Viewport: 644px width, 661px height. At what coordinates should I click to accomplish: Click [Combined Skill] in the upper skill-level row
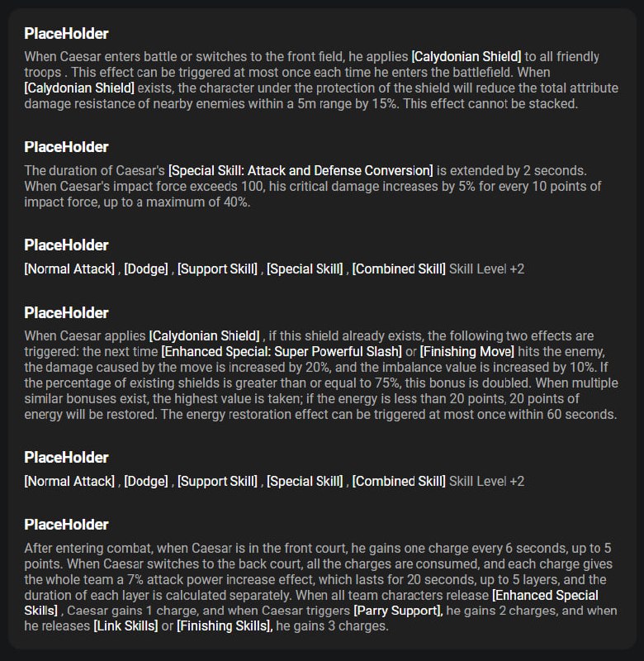click(x=399, y=269)
